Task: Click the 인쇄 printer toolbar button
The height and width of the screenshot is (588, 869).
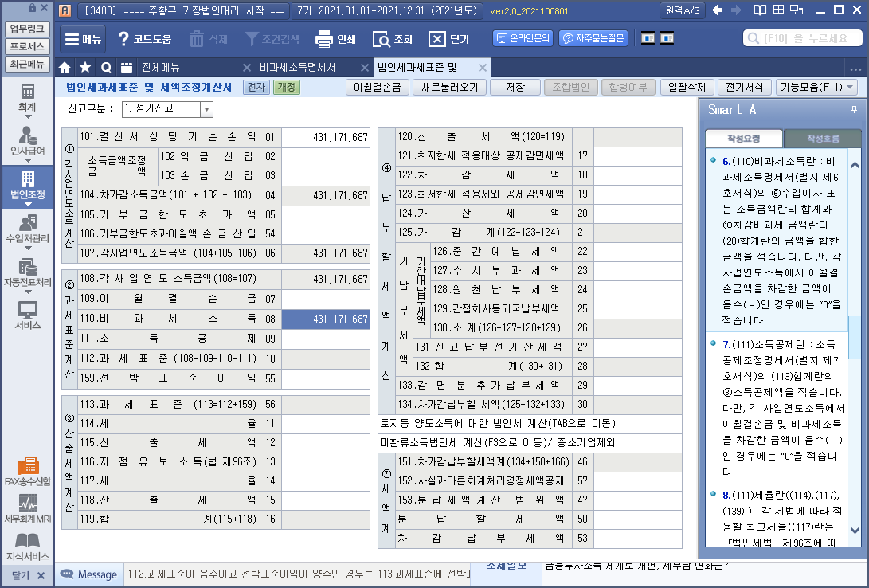Action: point(335,39)
